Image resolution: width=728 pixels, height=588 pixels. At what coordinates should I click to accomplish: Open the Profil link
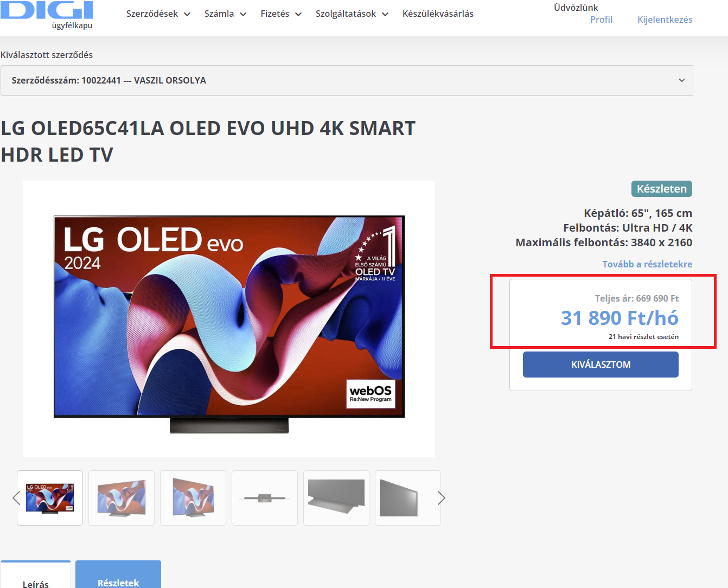601,20
